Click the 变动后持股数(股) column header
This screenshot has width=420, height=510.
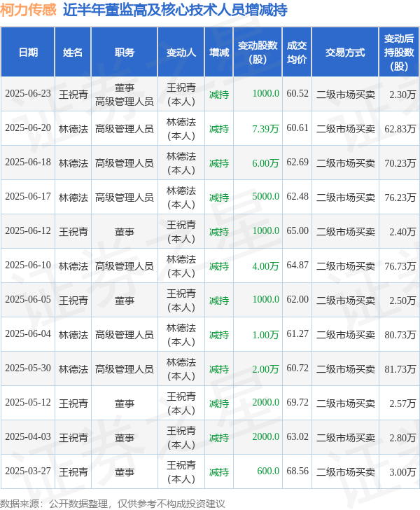[x=399, y=53]
